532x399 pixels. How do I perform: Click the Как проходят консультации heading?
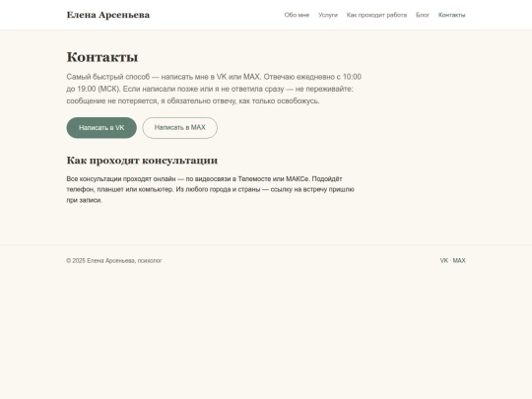coord(142,161)
